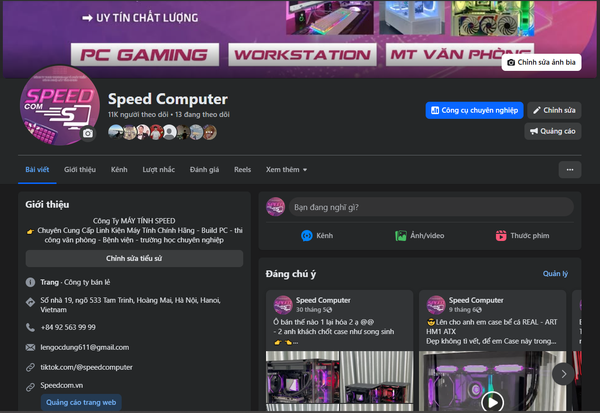
Task: Click the camera icon on profile picture
Action: [x=88, y=133]
